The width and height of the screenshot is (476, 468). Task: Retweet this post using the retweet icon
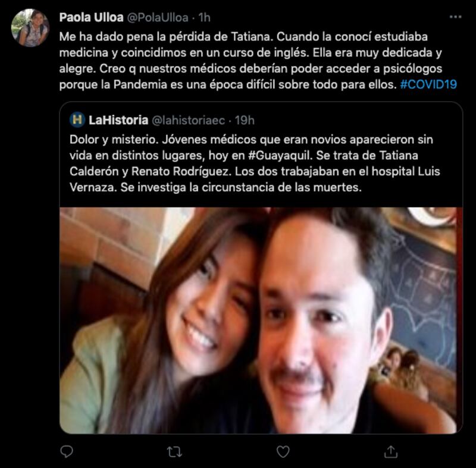point(174,452)
